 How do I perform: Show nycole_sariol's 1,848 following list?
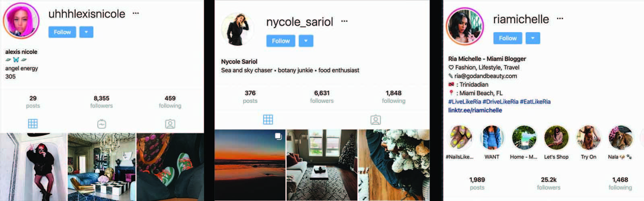(394, 96)
